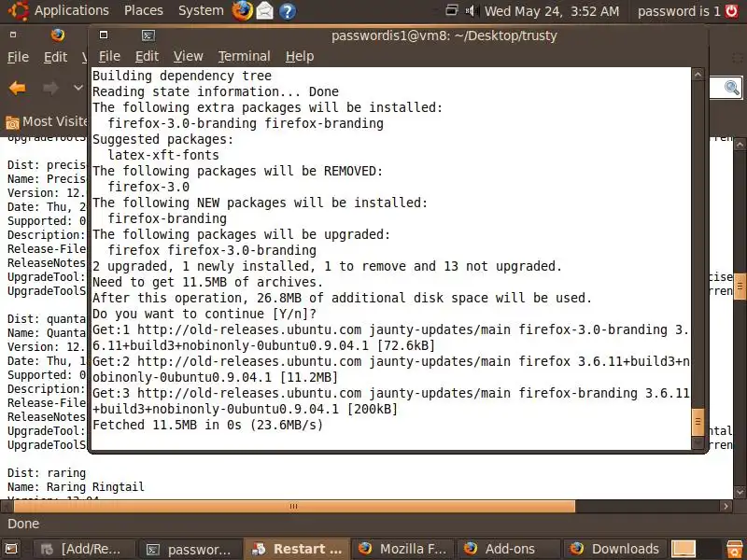
Task: Launch Firefox from the top panel icon
Action: [242, 10]
